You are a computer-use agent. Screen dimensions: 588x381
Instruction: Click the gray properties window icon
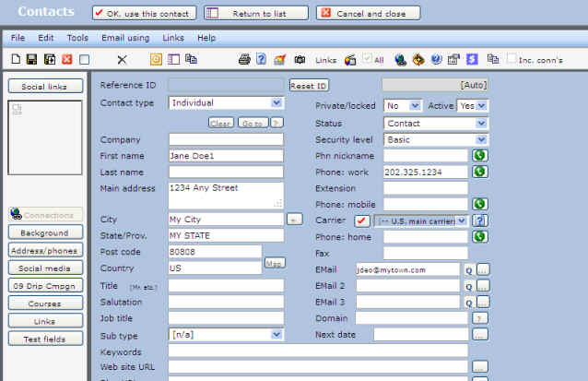453,59
